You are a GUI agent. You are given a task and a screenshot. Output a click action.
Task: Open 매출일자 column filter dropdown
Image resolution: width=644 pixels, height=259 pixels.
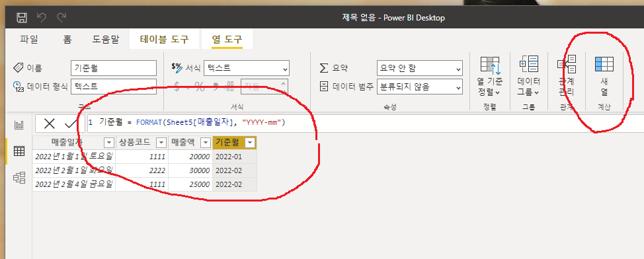[x=109, y=143]
